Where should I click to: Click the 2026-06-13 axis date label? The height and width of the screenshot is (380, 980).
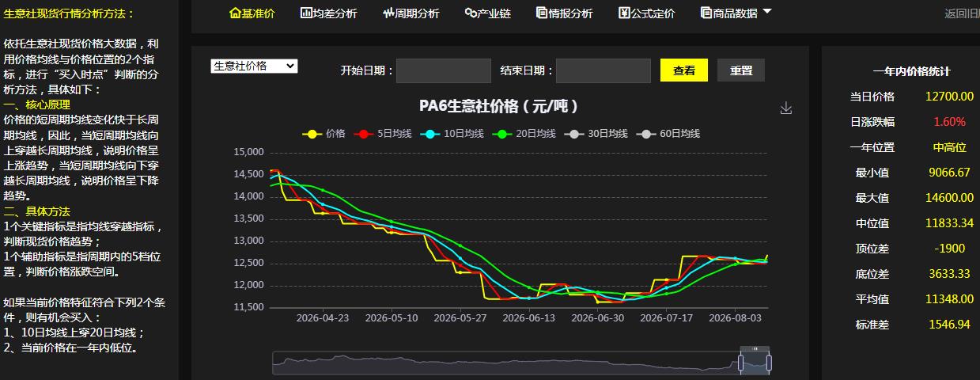pyautogui.click(x=529, y=317)
